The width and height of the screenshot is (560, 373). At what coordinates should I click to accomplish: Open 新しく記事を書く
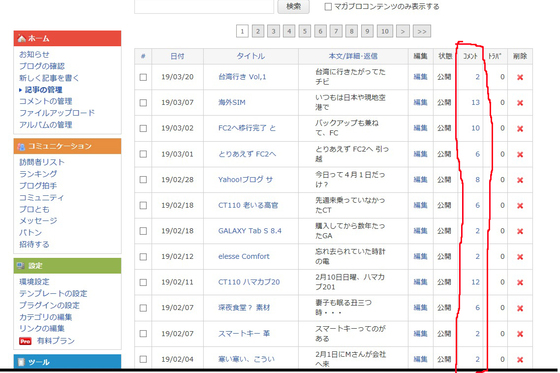pyautogui.click(x=49, y=78)
